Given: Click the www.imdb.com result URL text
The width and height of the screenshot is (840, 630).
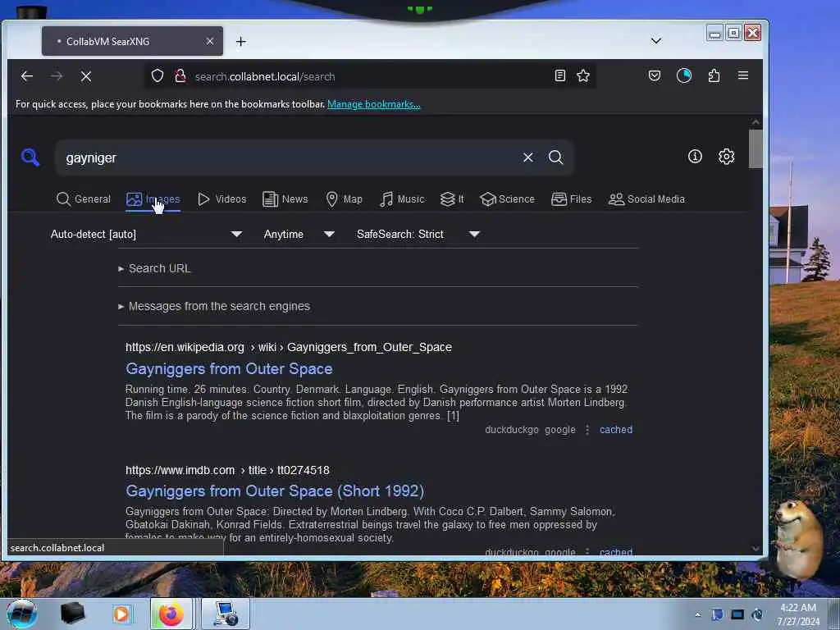Looking at the screenshot, I should (227, 470).
